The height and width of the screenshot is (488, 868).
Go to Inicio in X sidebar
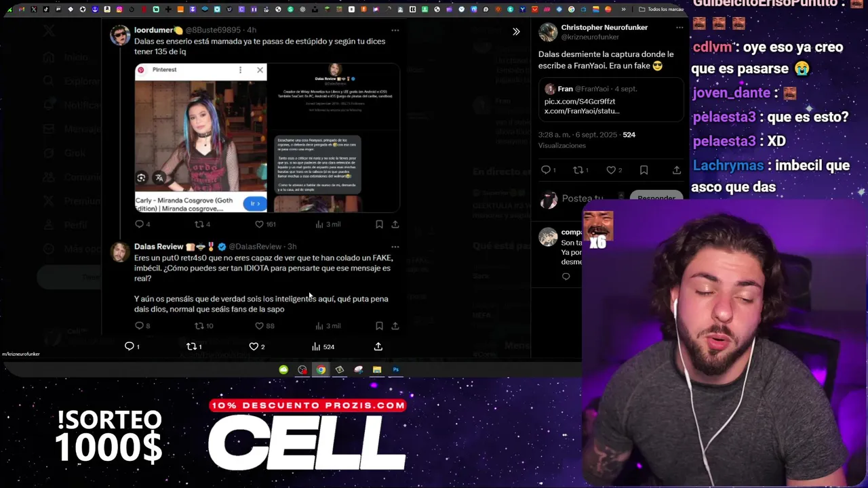click(x=66, y=58)
